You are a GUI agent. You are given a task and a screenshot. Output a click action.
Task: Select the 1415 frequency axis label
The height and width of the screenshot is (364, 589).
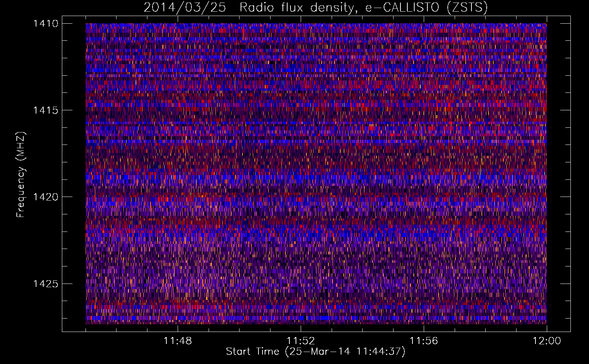[x=46, y=110]
